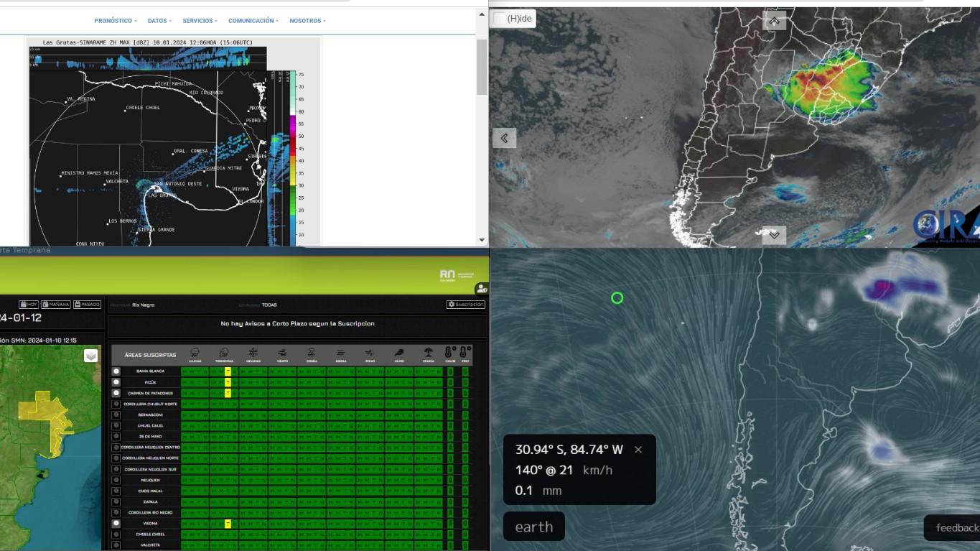Viewport: 980px width, 551px height.
Task: Open the COMUNICACIÓN menu
Action: (253, 21)
